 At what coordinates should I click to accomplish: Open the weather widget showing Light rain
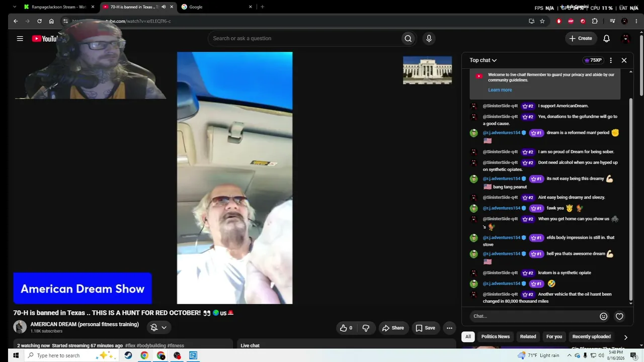tap(538, 355)
